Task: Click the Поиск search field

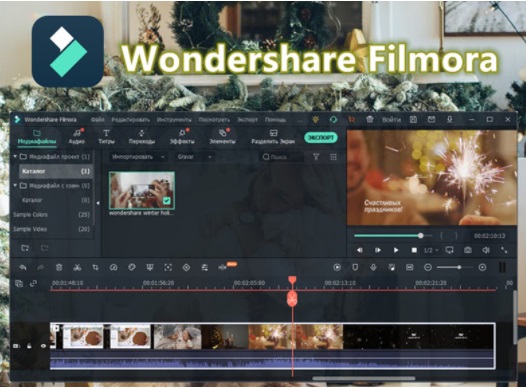Action: (282, 157)
